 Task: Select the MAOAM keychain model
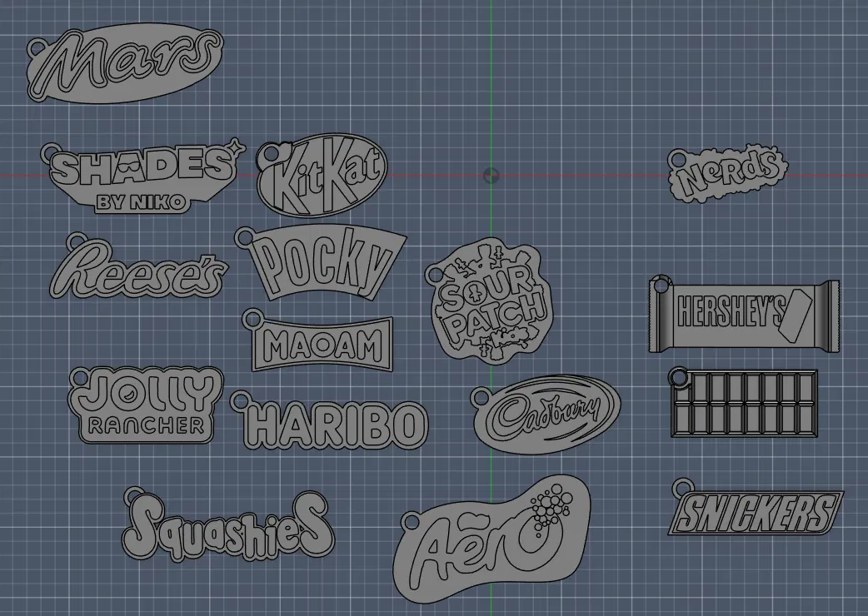coord(319,342)
